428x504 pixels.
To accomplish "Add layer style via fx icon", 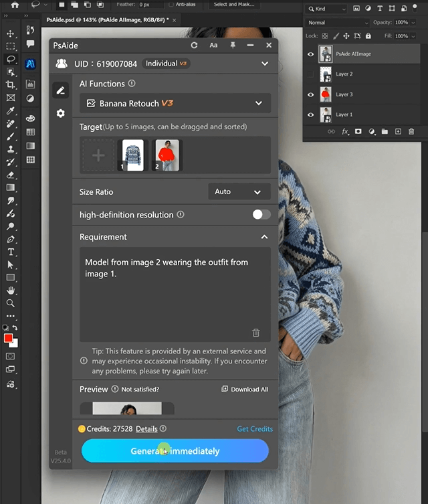I will click(345, 131).
